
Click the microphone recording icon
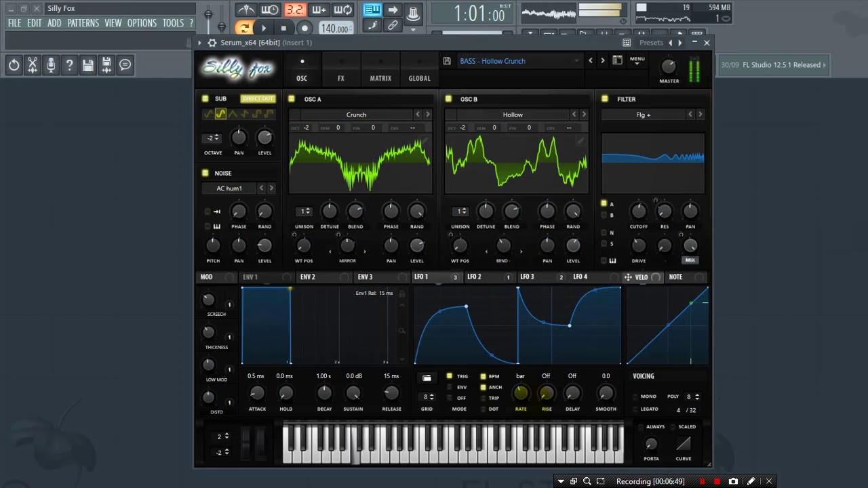coord(51,65)
